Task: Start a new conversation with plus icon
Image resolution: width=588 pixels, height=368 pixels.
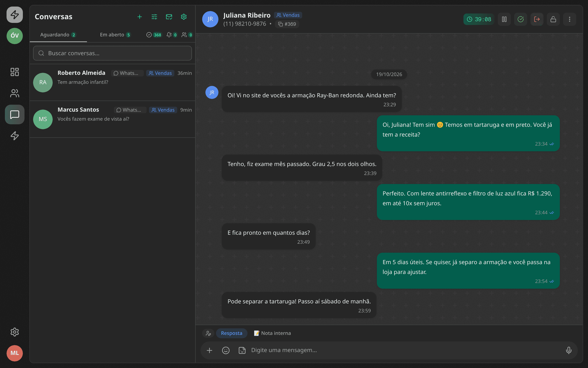Action: 139,17
